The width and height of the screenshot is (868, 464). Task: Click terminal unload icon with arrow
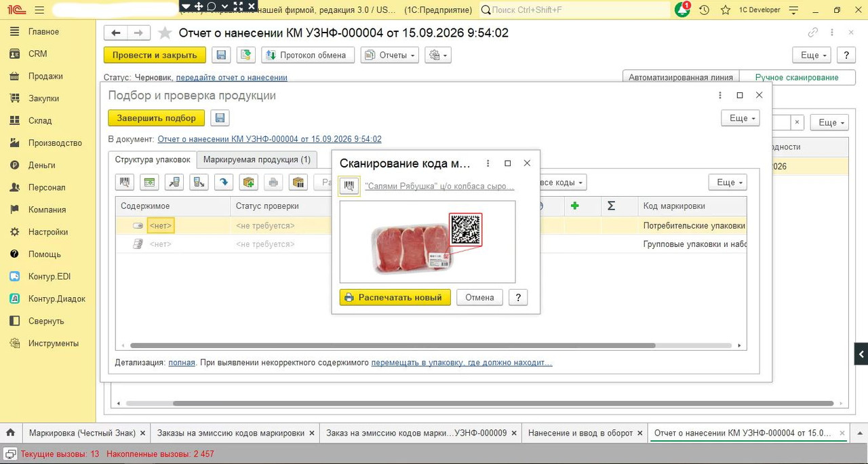pos(199,182)
